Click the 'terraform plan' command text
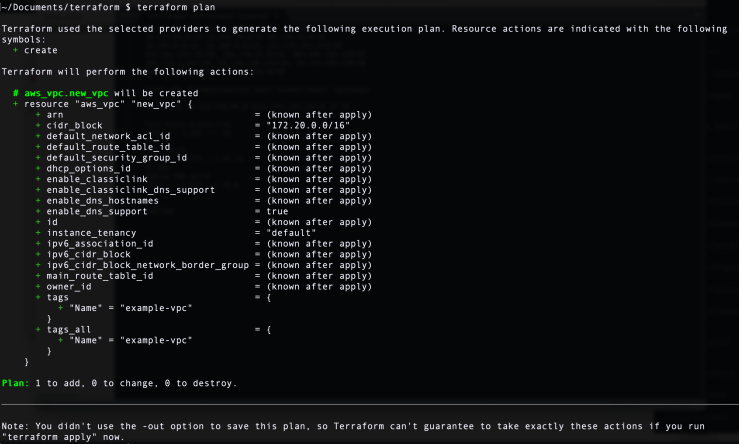The image size is (739, 444). [176, 7]
